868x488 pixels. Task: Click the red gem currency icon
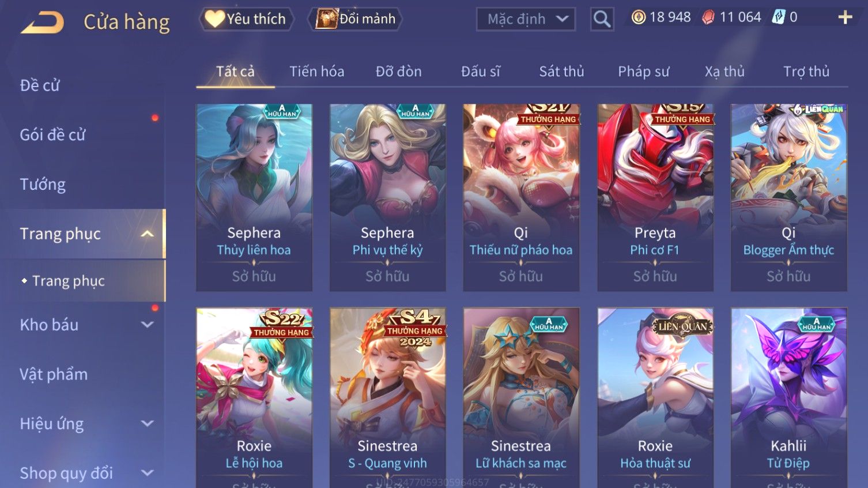point(708,17)
